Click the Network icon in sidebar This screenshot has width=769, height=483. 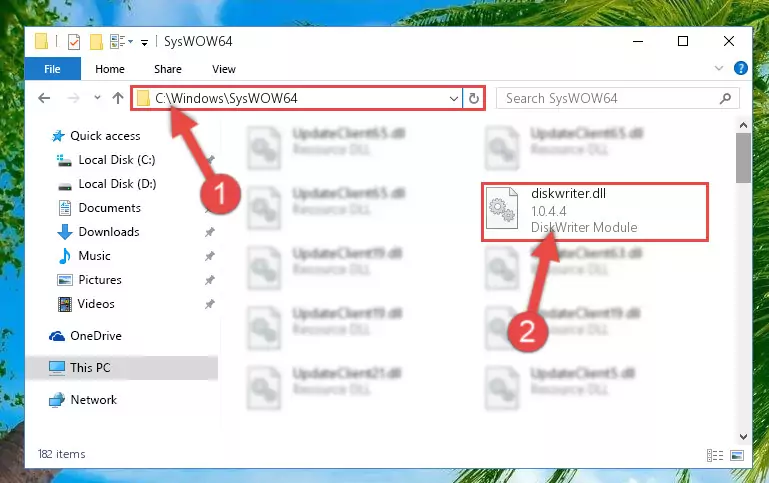[x=57, y=400]
